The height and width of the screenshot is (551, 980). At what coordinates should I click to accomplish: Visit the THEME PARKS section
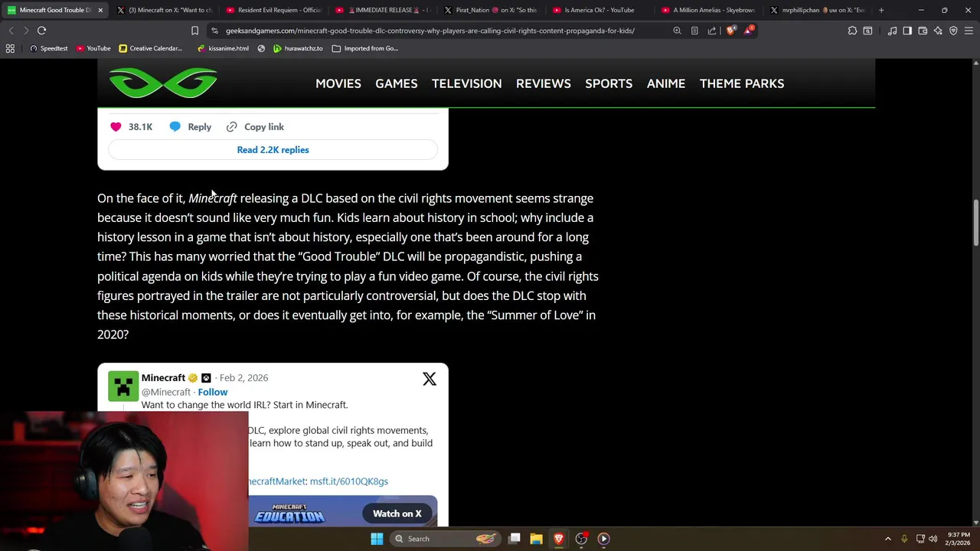click(741, 83)
